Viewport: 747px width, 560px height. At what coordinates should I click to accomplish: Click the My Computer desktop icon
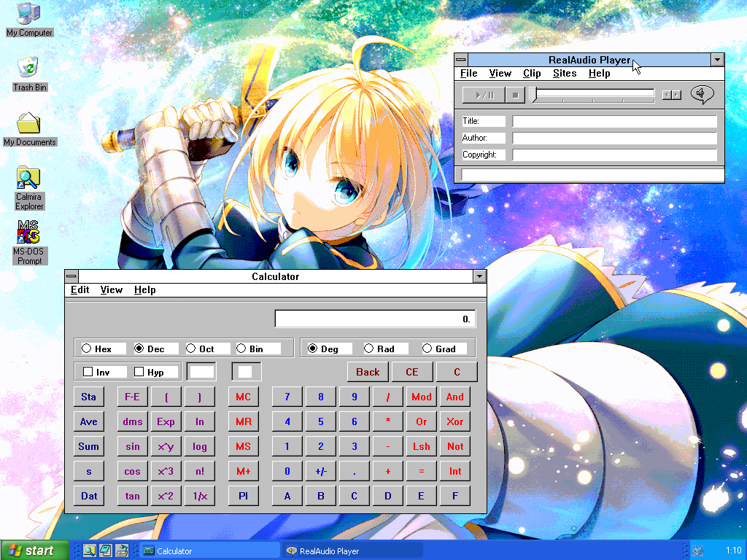(x=29, y=13)
